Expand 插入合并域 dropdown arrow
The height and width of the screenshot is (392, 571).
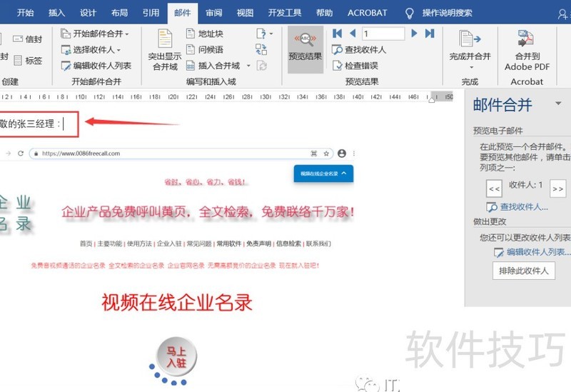(248, 66)
